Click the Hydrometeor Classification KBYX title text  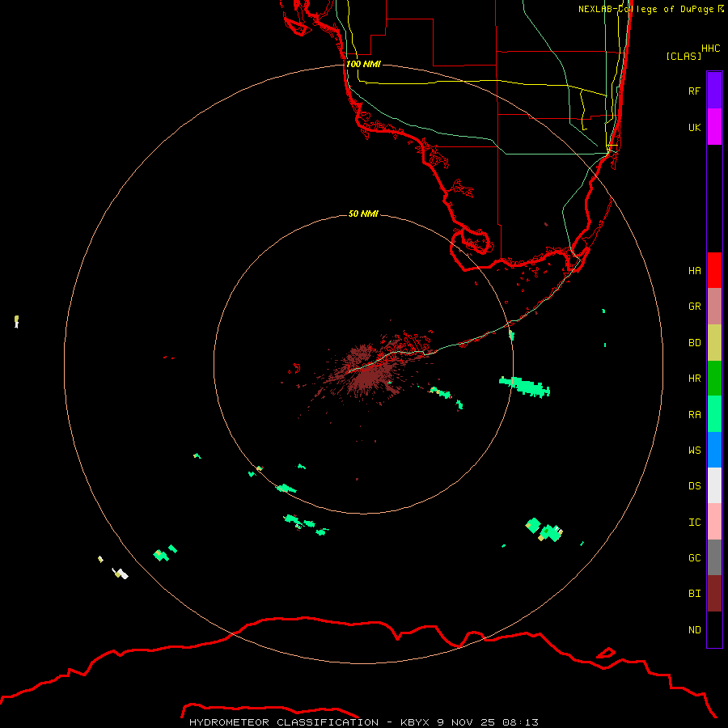[363, 722]
